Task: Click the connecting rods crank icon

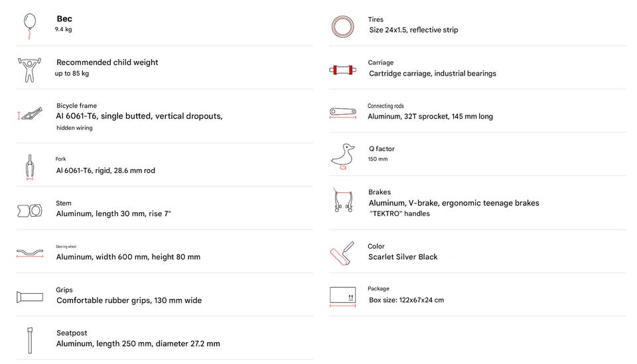Action: (343, 113)
